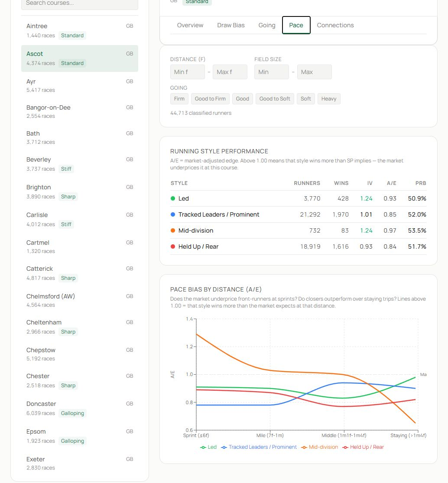Select the Exeter course
The image size is (448, 483).
(79, 463)
